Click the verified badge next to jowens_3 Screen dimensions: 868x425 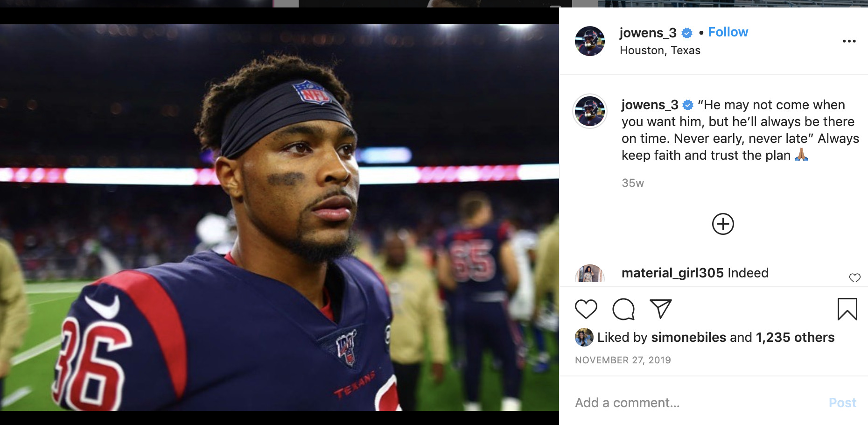[686, 32]
